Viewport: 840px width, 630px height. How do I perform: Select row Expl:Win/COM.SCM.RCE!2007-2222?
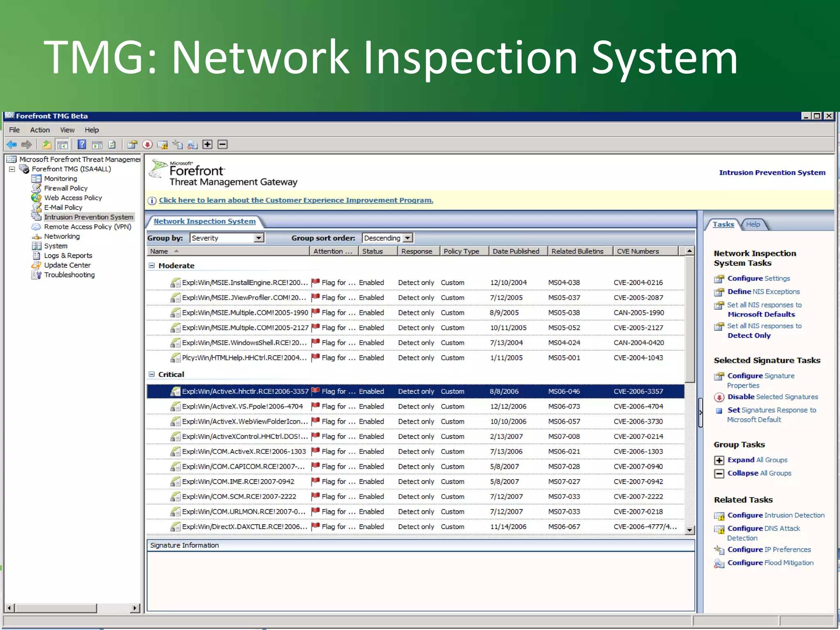click(415, 497)
